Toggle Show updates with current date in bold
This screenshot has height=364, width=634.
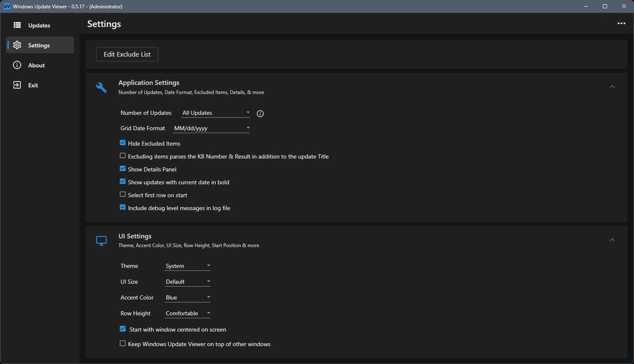point(123,182)
